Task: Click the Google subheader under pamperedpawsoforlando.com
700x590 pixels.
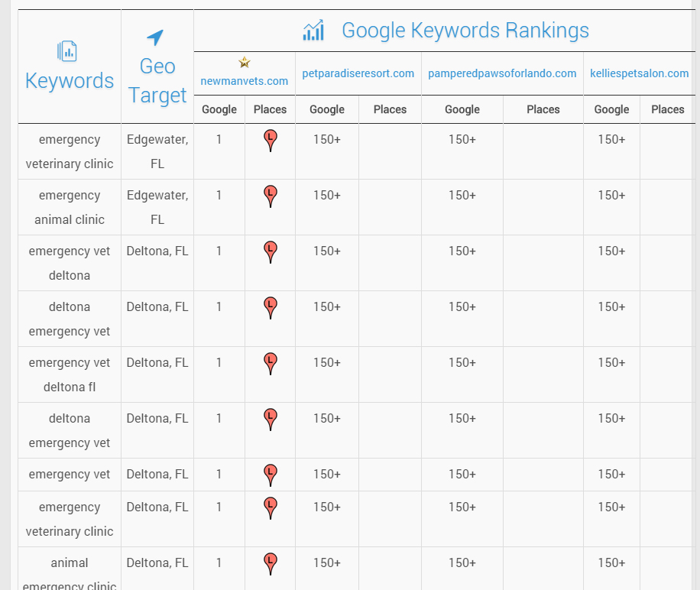Action: coord(462,109)
